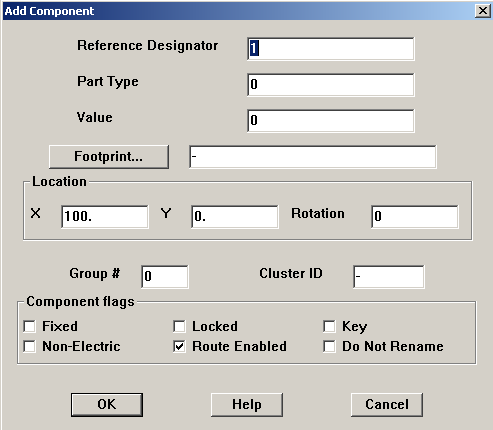The image size is (493, 430).
Task: Click the Group # field
Action: pos(165,277)
